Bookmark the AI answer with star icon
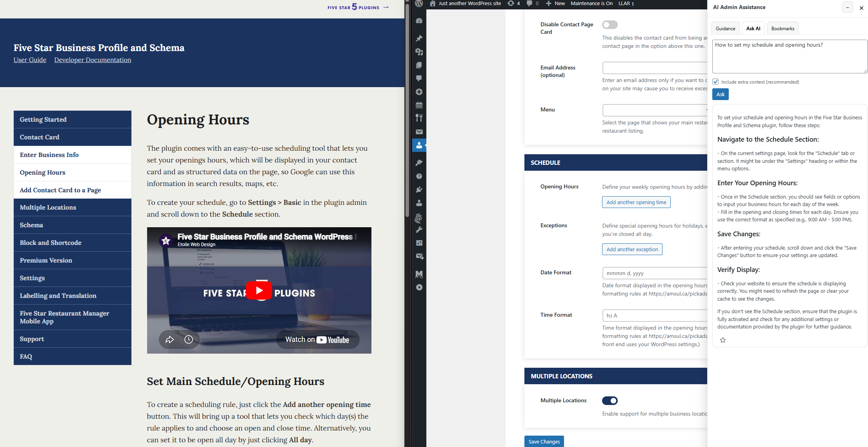 [722, 340]
